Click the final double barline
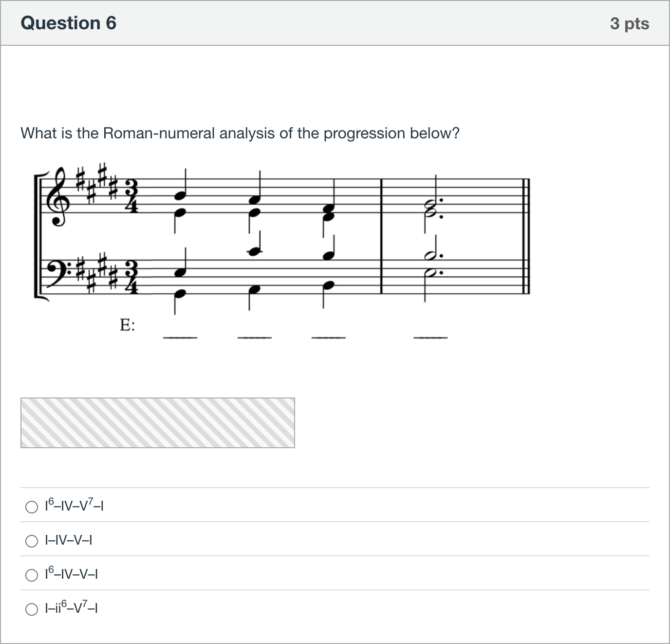670x644 pixels. (x=526, y=236)
